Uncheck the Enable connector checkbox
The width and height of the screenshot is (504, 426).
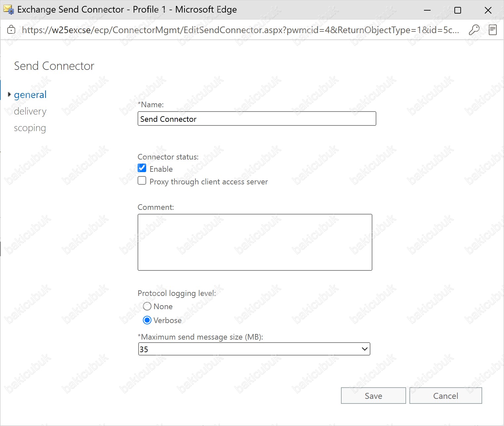142,168
